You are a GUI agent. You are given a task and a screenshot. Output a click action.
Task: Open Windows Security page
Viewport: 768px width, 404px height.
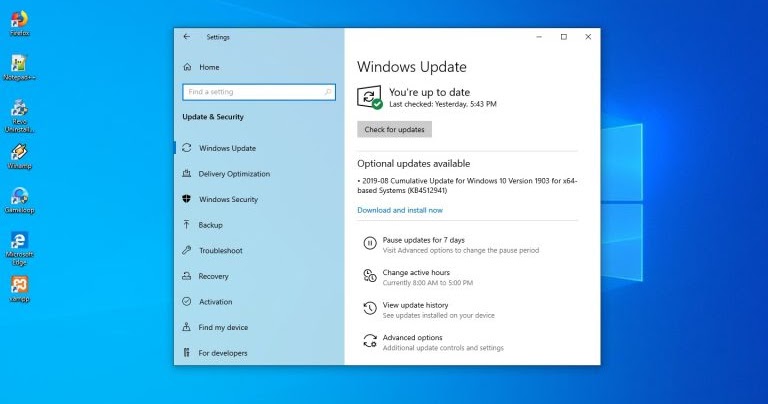tap(228, 199)
